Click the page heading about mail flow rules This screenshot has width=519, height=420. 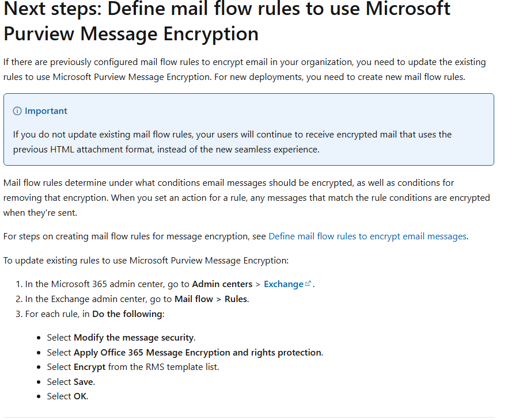(x=227, y=21)
